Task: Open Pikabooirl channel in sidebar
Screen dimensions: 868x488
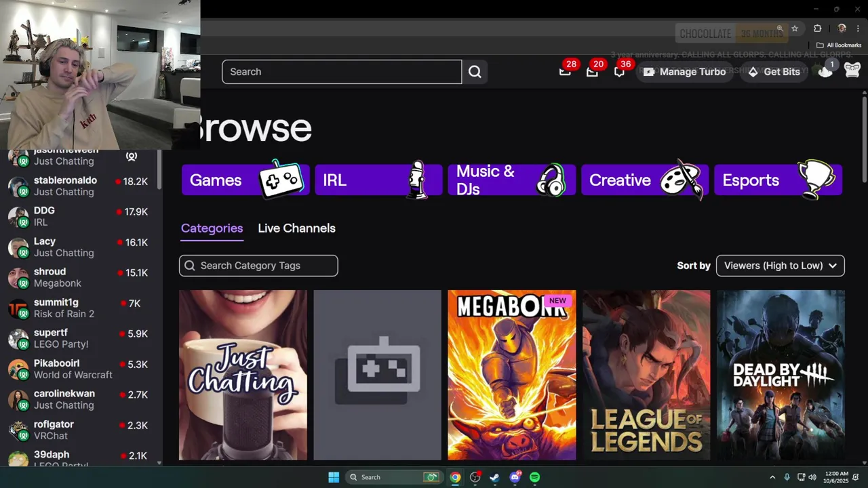Action: pos(80,369)
